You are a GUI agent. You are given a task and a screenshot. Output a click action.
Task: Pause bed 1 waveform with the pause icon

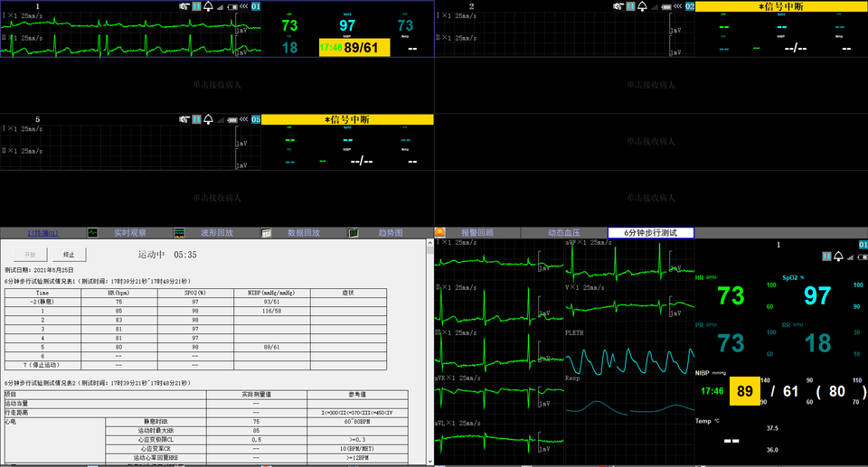click(196, 6)
